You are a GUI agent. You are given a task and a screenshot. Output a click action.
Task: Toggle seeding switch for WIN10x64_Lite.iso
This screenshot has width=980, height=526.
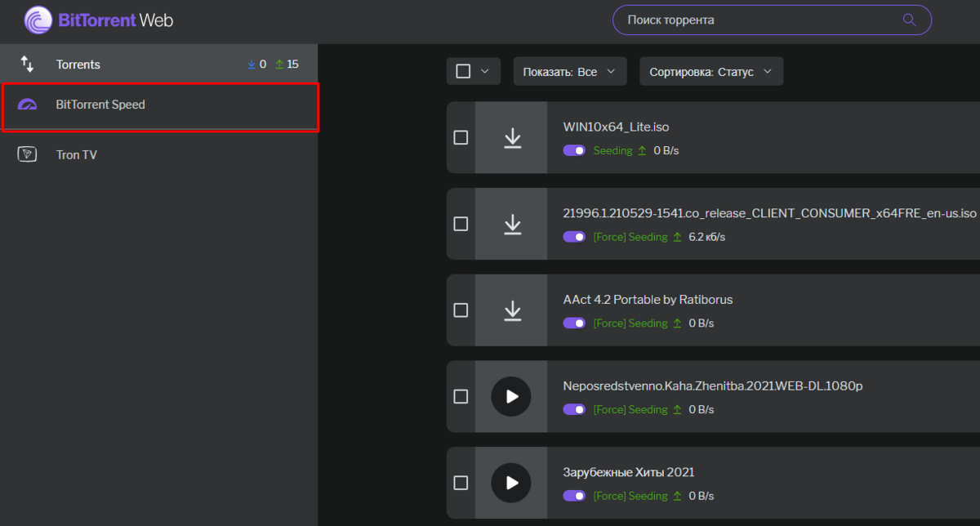tap(574, 151)
